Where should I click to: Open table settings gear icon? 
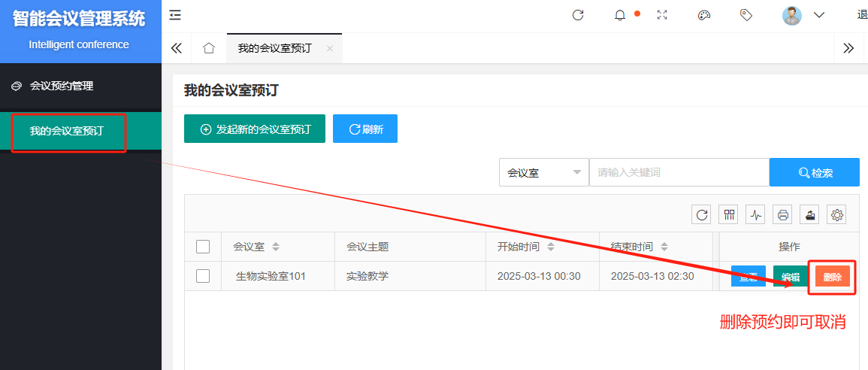(836, 215)
